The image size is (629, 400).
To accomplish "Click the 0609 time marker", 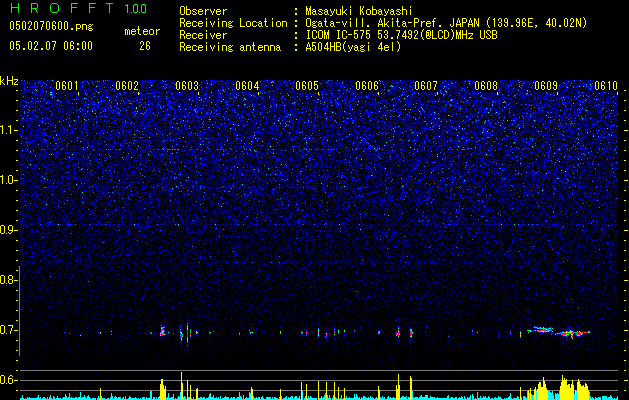I will pos(546,86).
